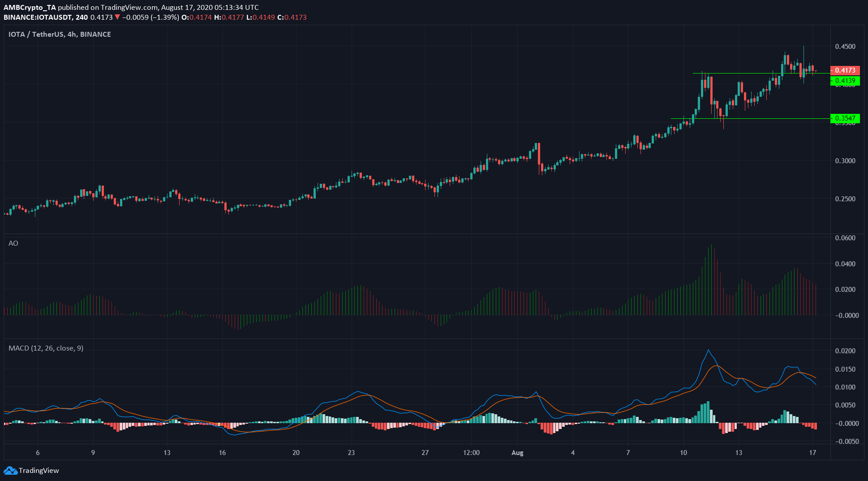This screenshot has height=481, width=868.
Task: Click the 0.3000 price axis value
Action: point(845,160)
